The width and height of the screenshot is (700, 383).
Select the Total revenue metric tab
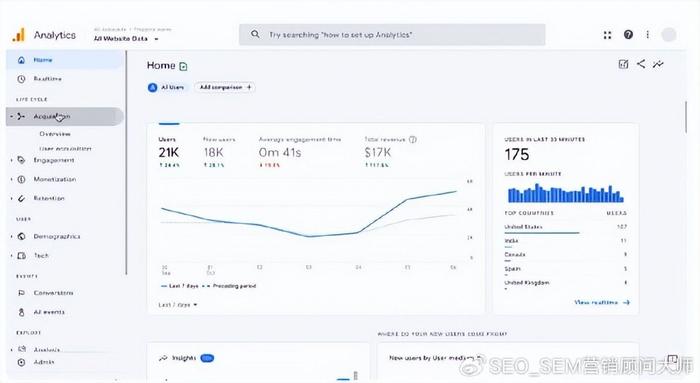click(390, 152)
